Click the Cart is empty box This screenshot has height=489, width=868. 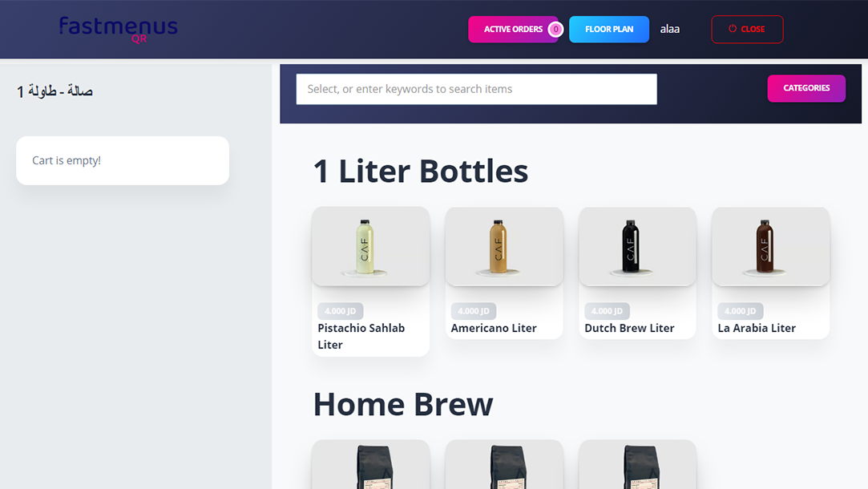click(x=123, y=160)
